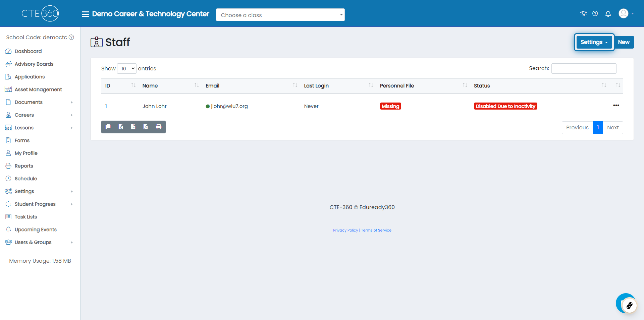Open help via the top-bar question mark icon
Image resolution: width=644 pixels, height=320 pixels.
pyautogui.click(x=595, y=14)
